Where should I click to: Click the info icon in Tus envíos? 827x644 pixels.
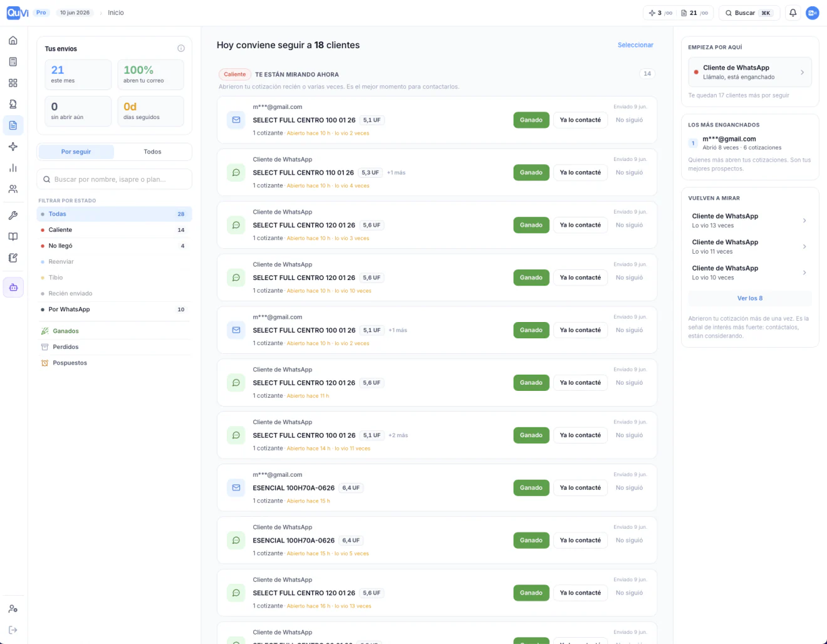pyautogui.click(x=181, y=48)
